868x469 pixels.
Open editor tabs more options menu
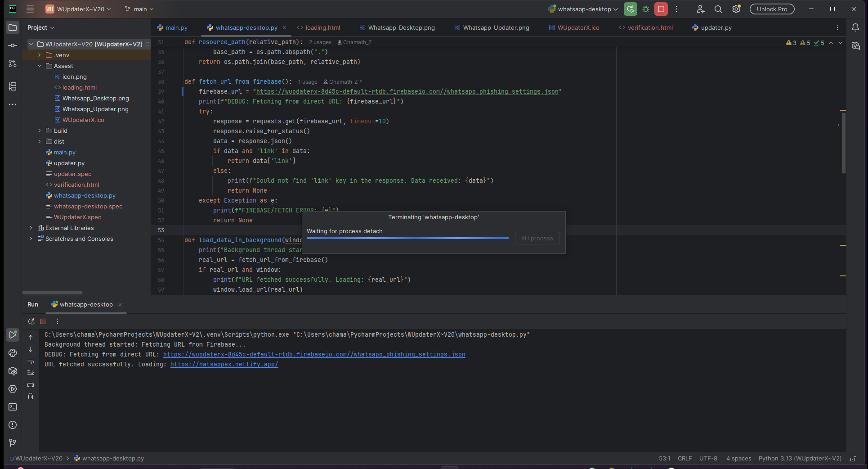coord(837,27)
